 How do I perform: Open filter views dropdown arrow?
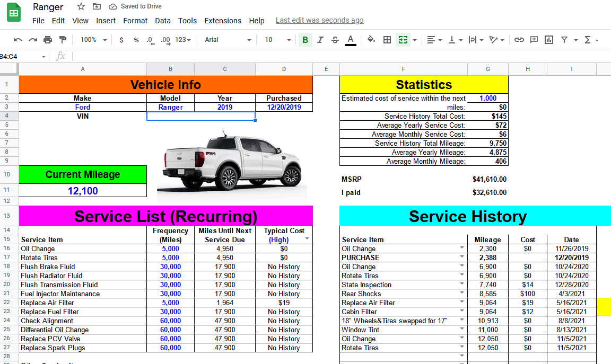pos(575,40)
